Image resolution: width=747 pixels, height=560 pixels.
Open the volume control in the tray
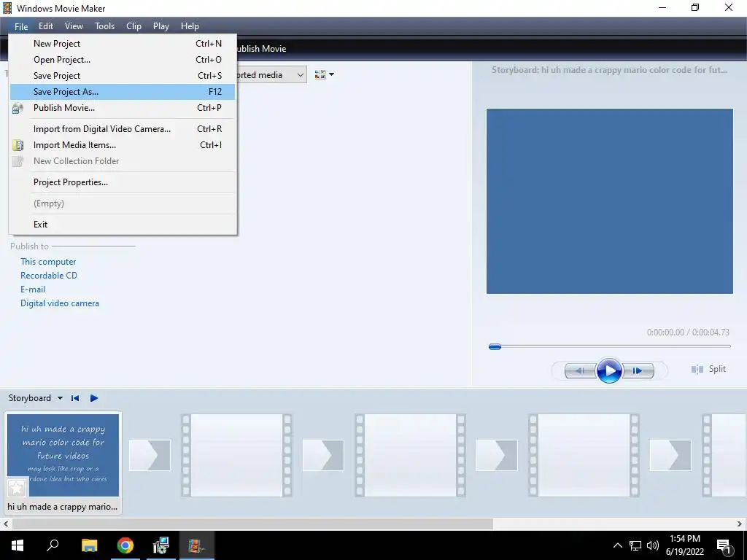(x=653, y=545)
